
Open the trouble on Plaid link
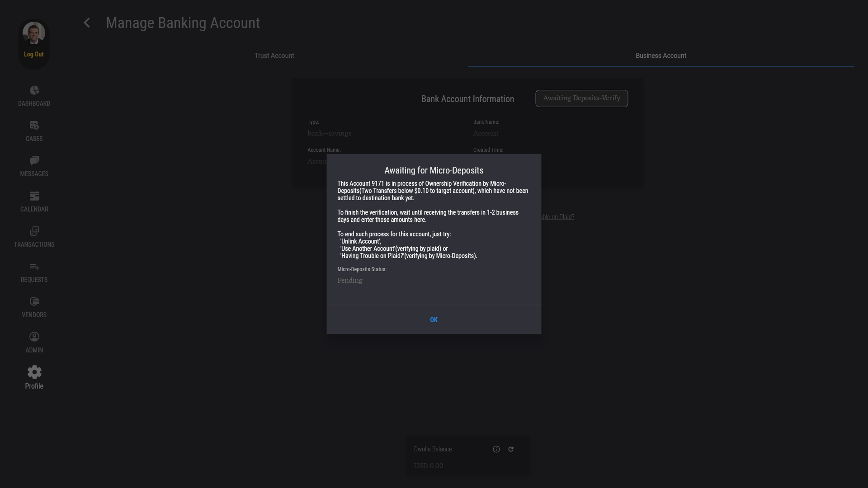(557, 217)
